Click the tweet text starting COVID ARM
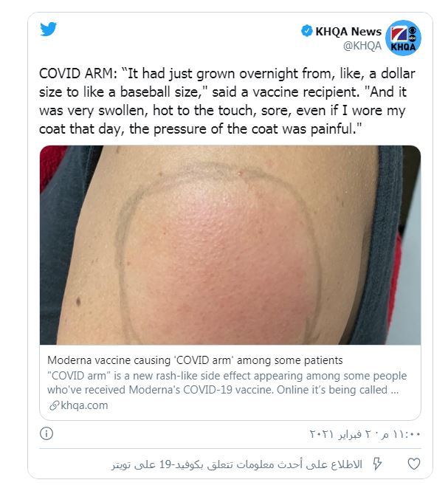 click(227, 101)
